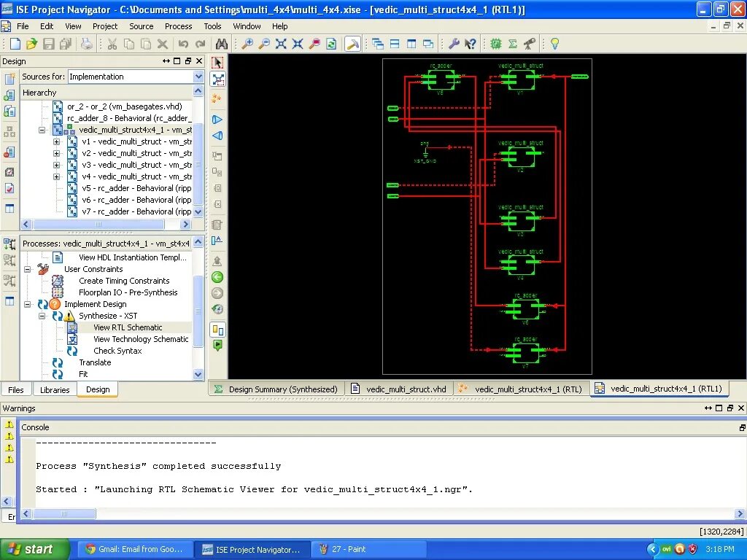Image resolution: width=747 pixels, height=560 pixels.
Task: Switch to the Files tab
Action: pyautogui.click(x=16, y=389)
